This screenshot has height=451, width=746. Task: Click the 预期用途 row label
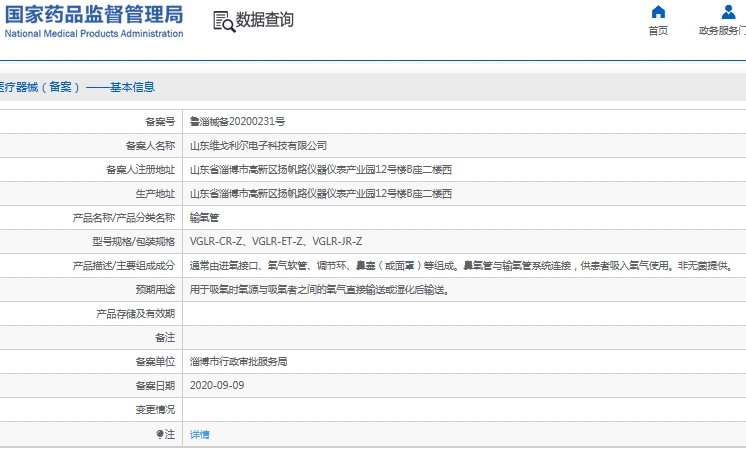(155, 290)
